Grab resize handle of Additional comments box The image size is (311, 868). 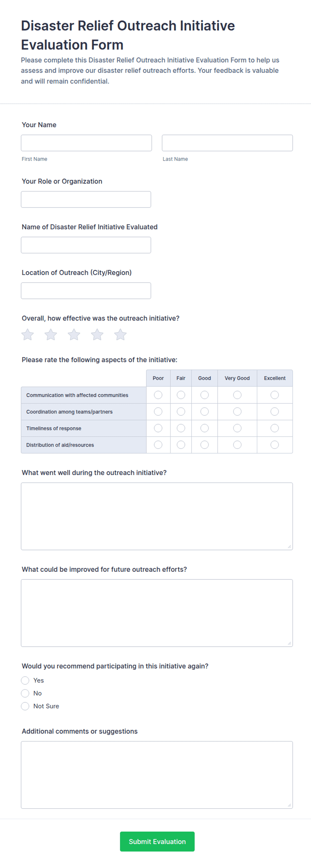coord(290,805)
